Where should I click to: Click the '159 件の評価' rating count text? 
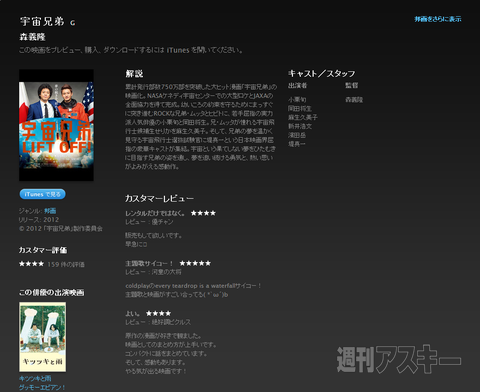pyautogui.click(x=66, y=264)
